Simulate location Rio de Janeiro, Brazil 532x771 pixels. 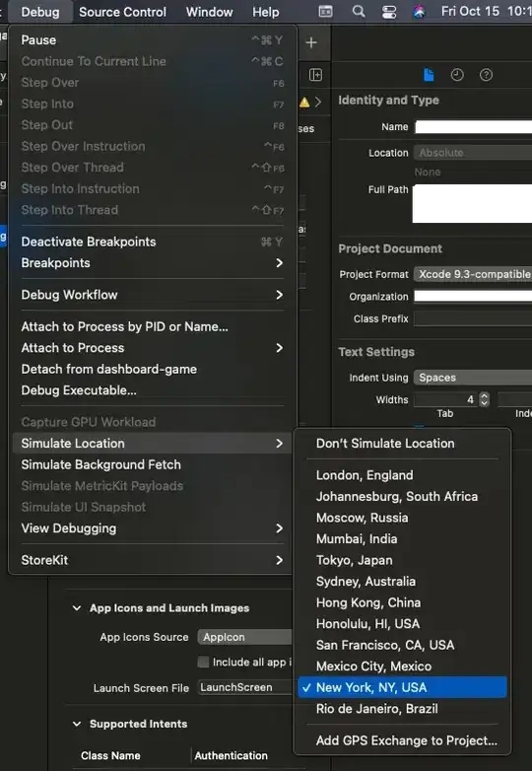click(402, 709)
